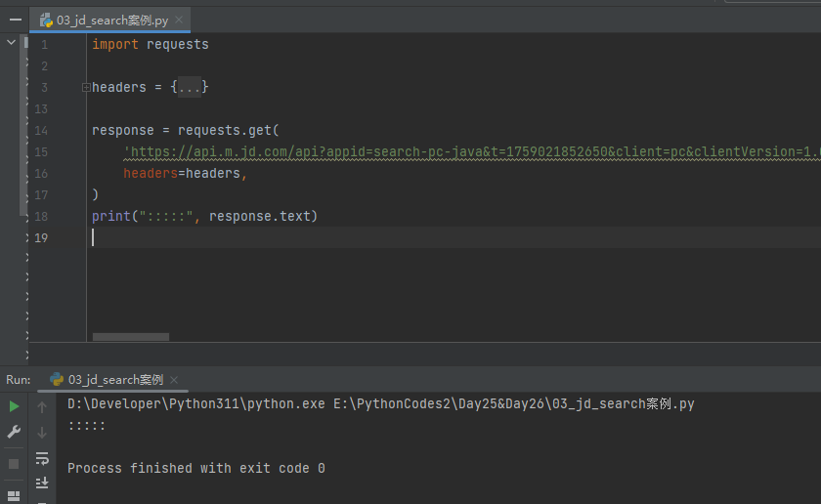Click the 'headers=headers,' argument line

pyautogui.click(x=186, y=173)
